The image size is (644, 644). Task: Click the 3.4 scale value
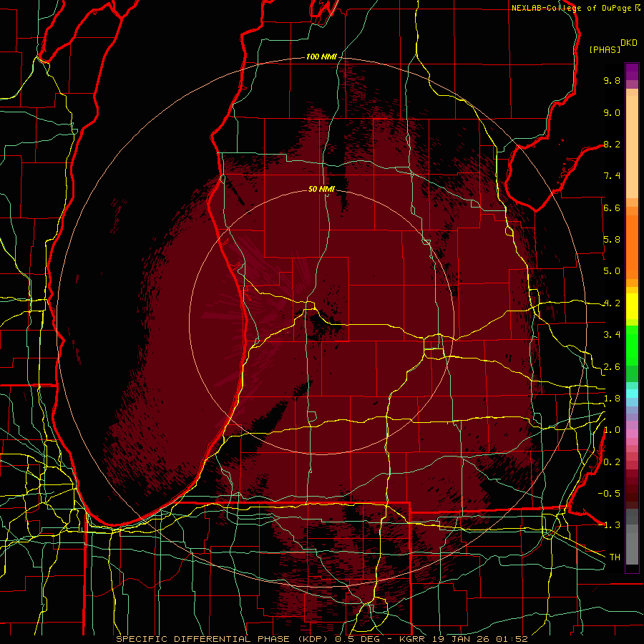[x=612, y=335]
